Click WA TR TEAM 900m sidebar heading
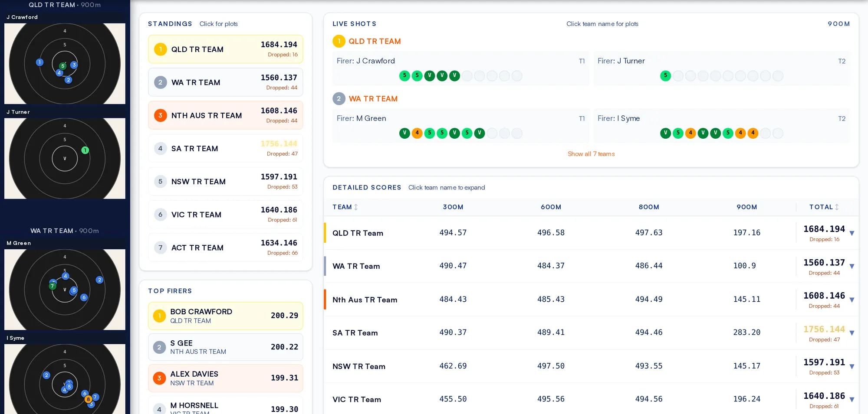 [65, 231]
